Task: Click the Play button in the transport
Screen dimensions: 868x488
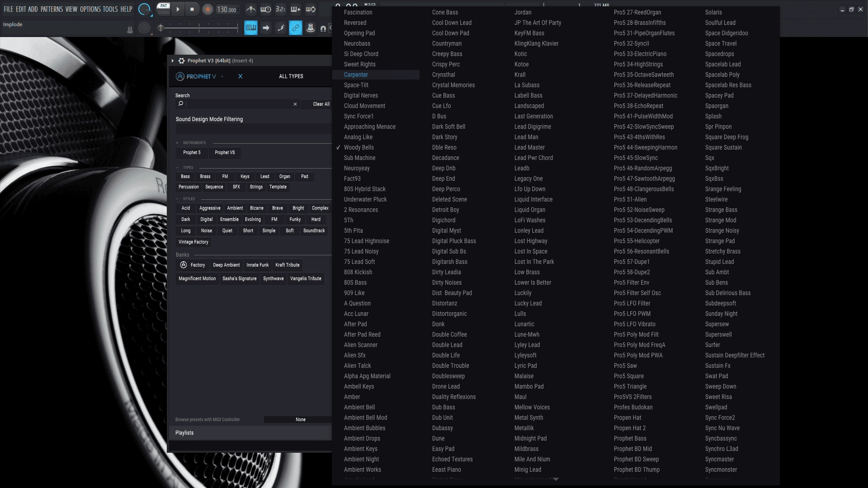Action: point(178,9)
